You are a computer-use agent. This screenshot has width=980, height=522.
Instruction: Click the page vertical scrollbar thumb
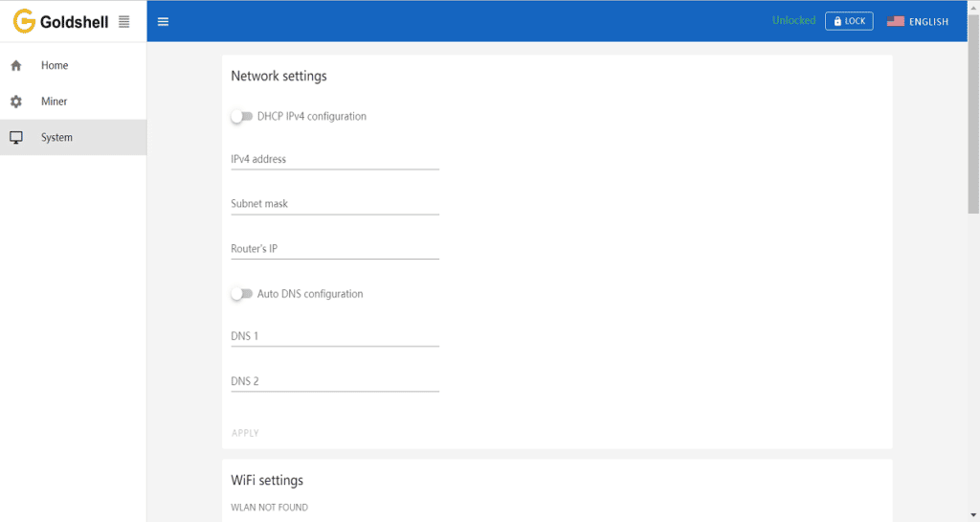pos(973,114)
